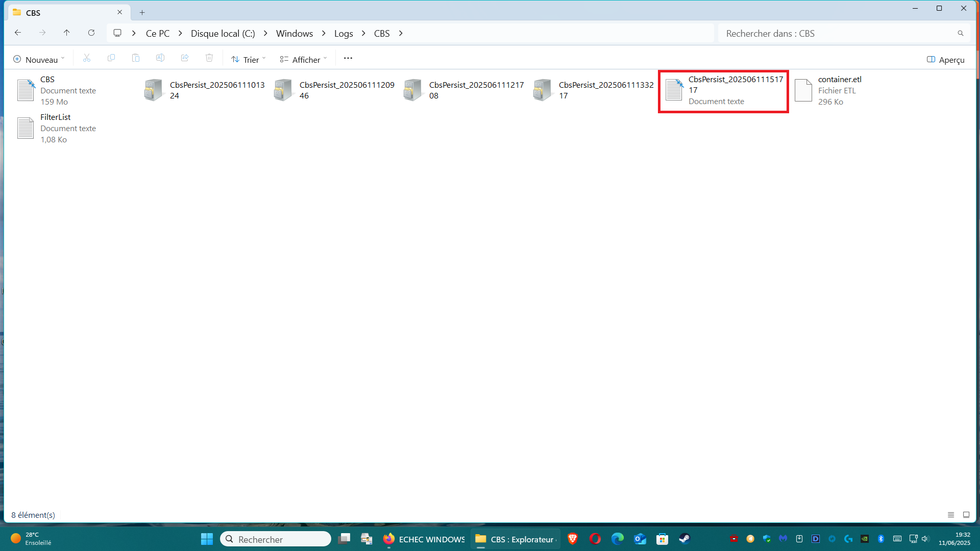The height and width of the screenshot is (551, 980).
Task: Expand the Nouveau dropdown
Action: (x=39, y=60)
